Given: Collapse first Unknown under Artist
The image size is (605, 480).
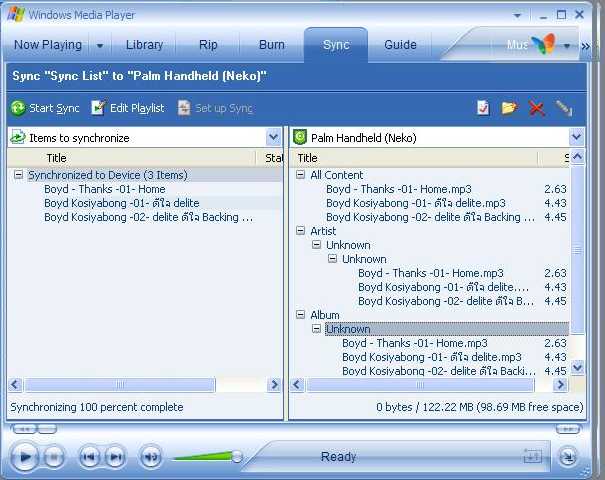Looking at the screenshot, I should (x=316, y=244).
